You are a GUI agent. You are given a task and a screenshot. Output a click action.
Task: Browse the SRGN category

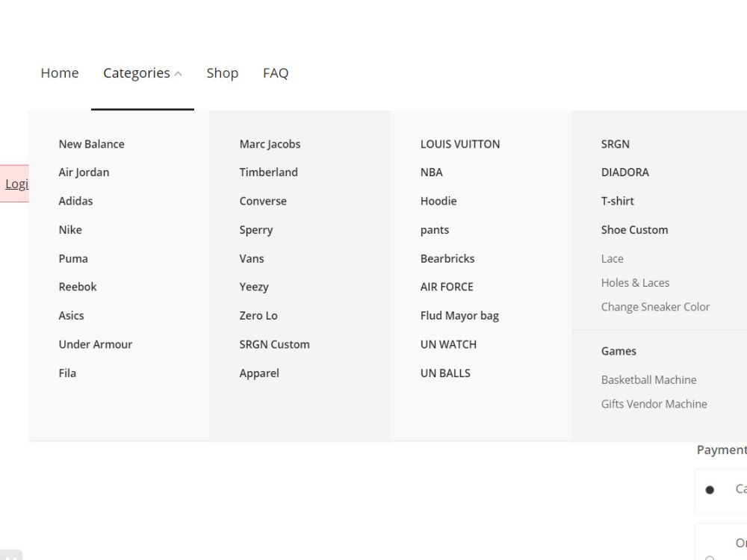coord(615,144)
